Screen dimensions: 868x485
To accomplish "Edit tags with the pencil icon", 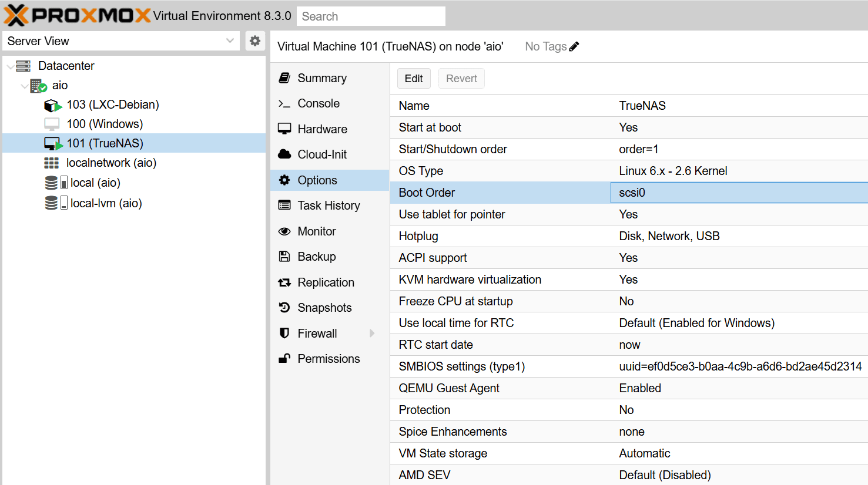I will coord(574,46).
